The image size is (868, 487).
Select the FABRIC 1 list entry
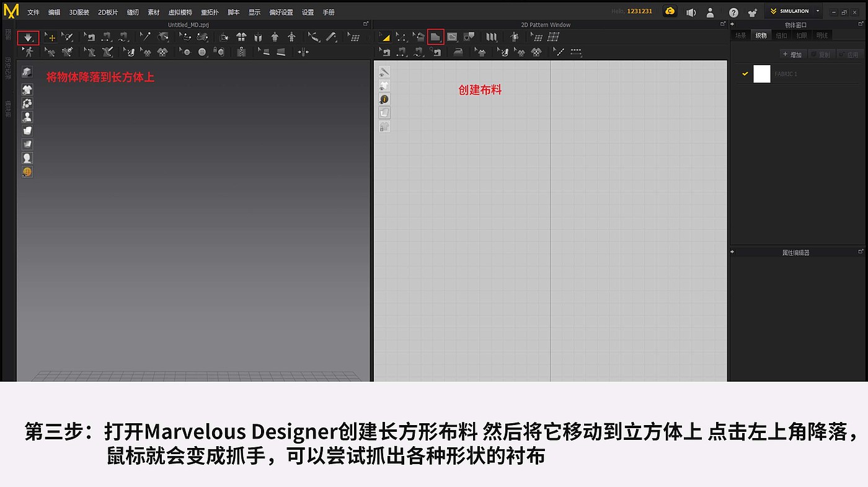(x=799, y=74)
